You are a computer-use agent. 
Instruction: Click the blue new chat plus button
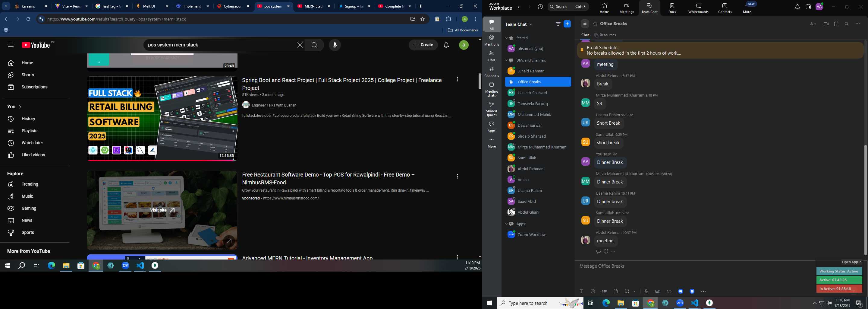coord(568,24)
